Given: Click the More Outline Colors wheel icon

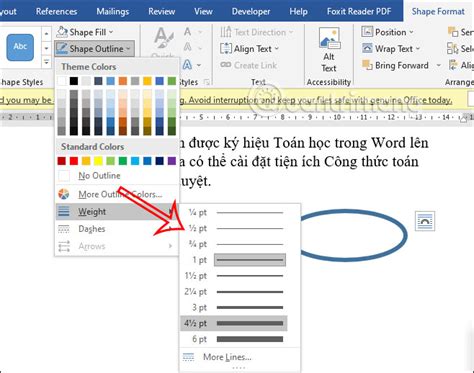Looking at the screenshot, I should [64, 194].
